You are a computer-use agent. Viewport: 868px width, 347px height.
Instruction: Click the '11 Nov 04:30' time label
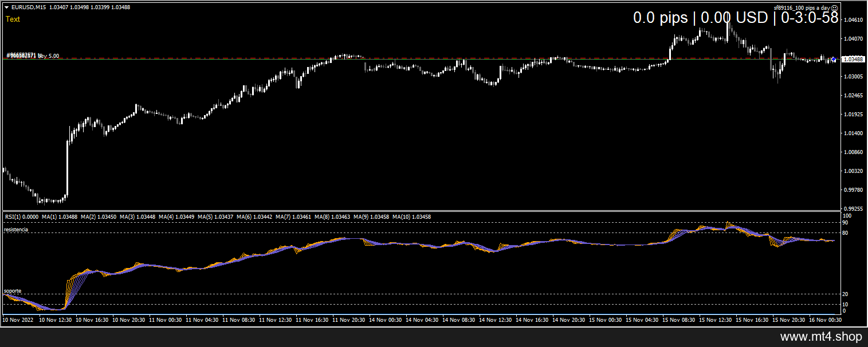(x=202, y=320)
